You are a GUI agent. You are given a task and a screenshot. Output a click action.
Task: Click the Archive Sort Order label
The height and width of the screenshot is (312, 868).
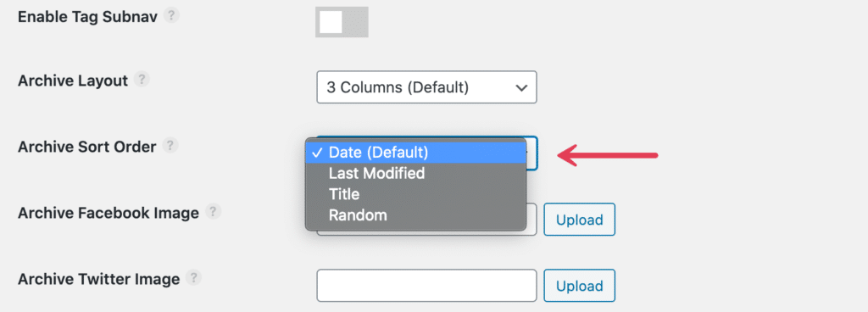87,148
